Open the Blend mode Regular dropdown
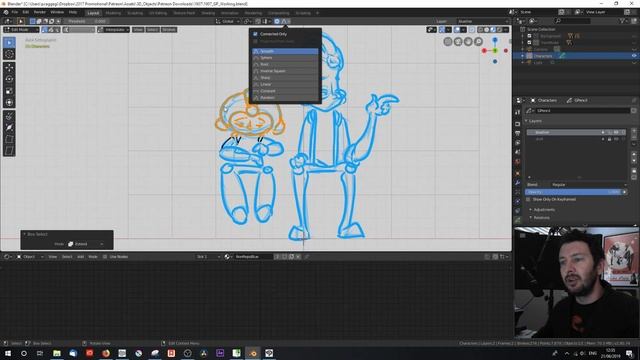This screenshot has width=640, height=360. coord(588,184)
